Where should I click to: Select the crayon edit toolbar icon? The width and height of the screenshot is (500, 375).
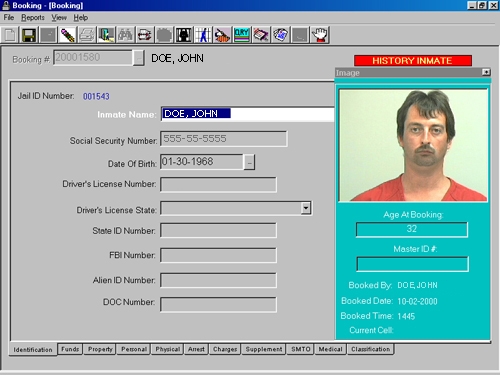(67, 35)
